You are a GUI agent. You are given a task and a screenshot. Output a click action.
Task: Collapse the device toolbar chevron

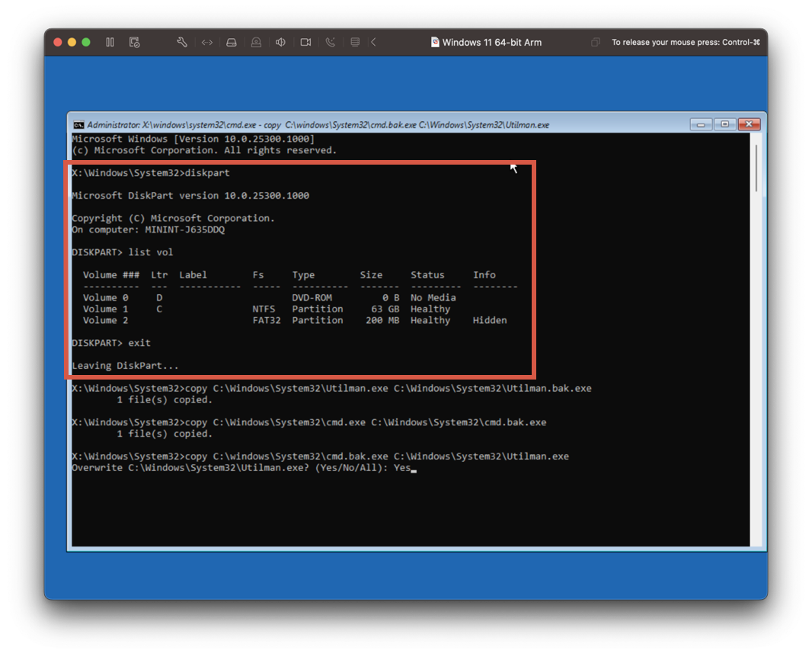[373, 43]
